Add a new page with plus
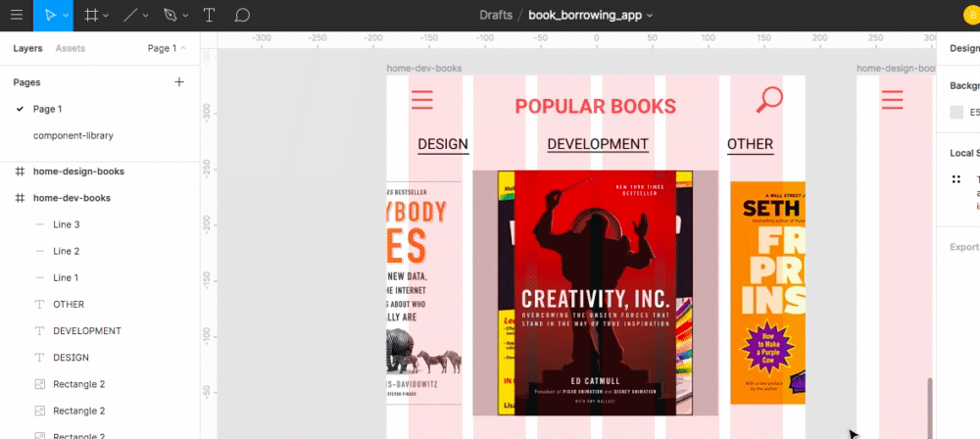The image size is (980, 439). tap(179, 82)
